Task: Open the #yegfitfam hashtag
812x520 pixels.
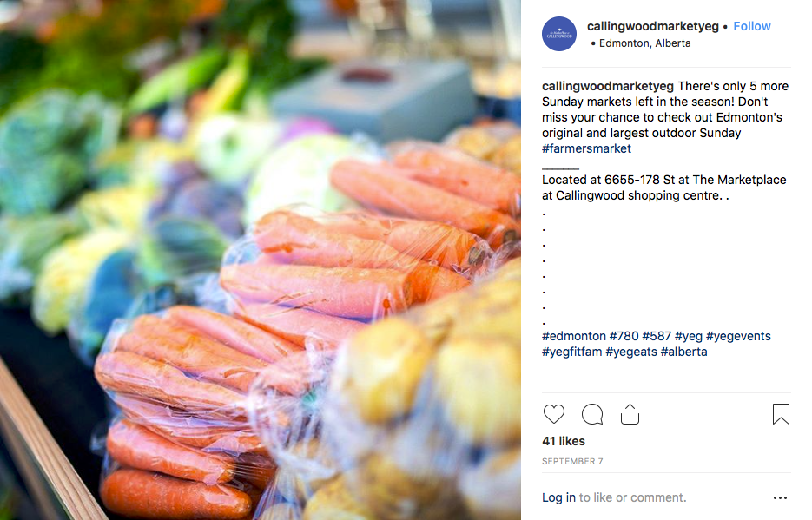Action: coord(571,352)
